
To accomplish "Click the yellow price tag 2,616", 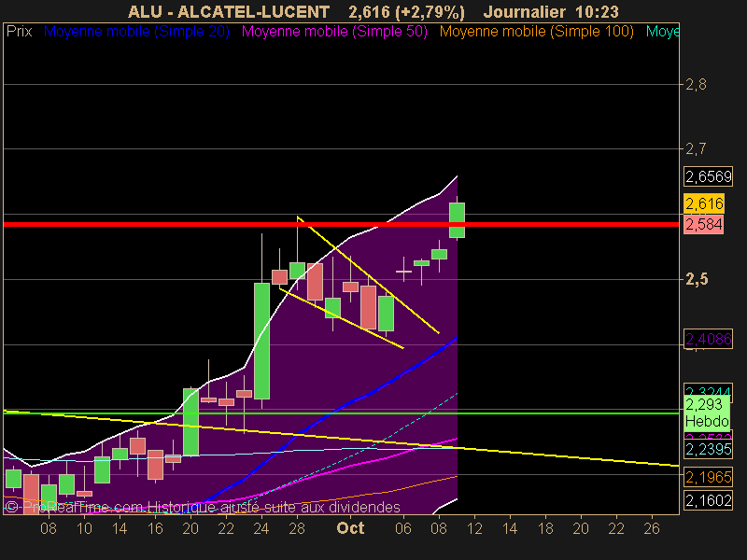I will 704,203.
